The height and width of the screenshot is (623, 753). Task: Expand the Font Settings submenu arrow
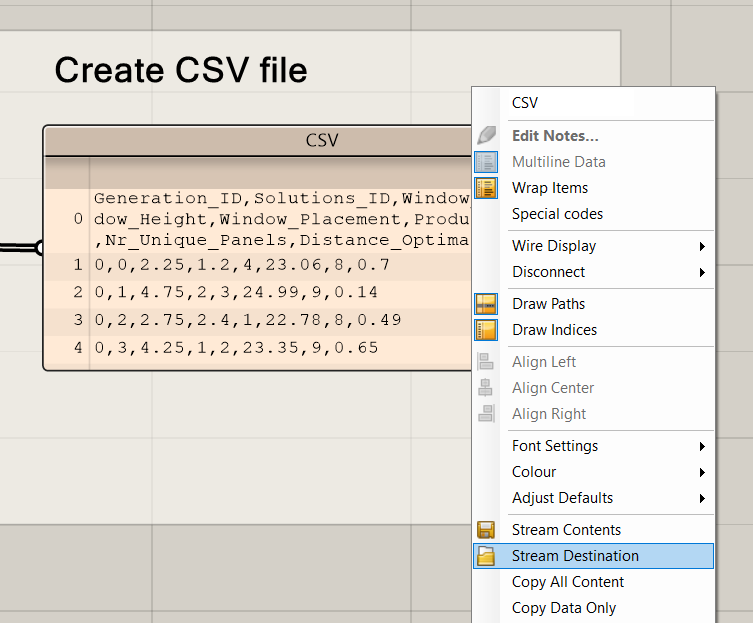(702, 446)
